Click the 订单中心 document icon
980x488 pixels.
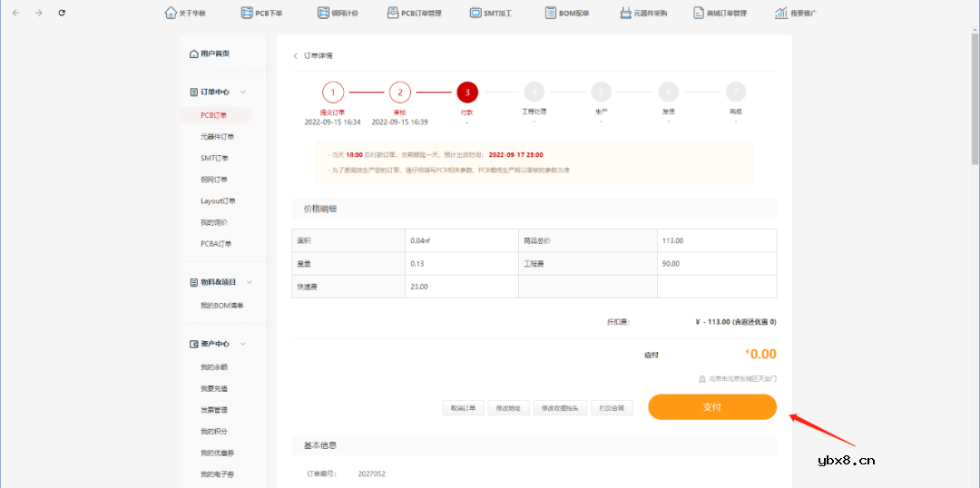tap(194, 92)
